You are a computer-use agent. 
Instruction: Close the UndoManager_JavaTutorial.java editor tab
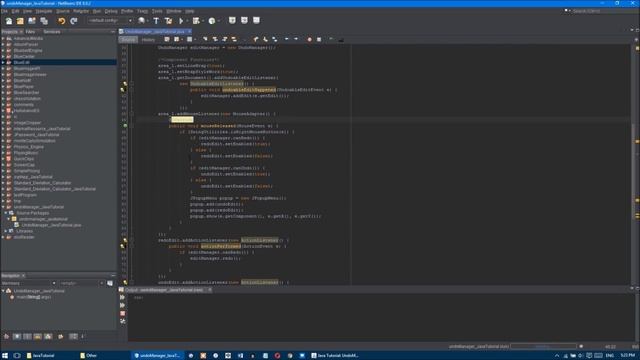tap(189, 31)
